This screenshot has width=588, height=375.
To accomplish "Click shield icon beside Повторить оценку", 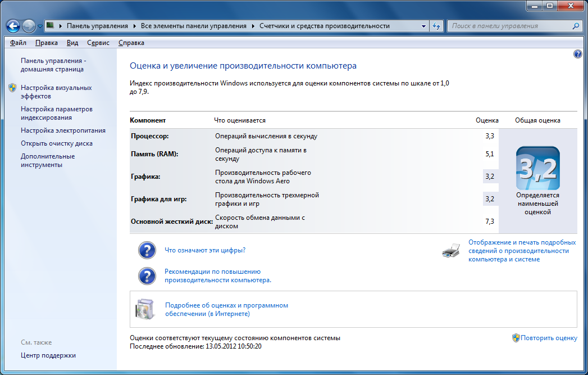I will [516, 338].
